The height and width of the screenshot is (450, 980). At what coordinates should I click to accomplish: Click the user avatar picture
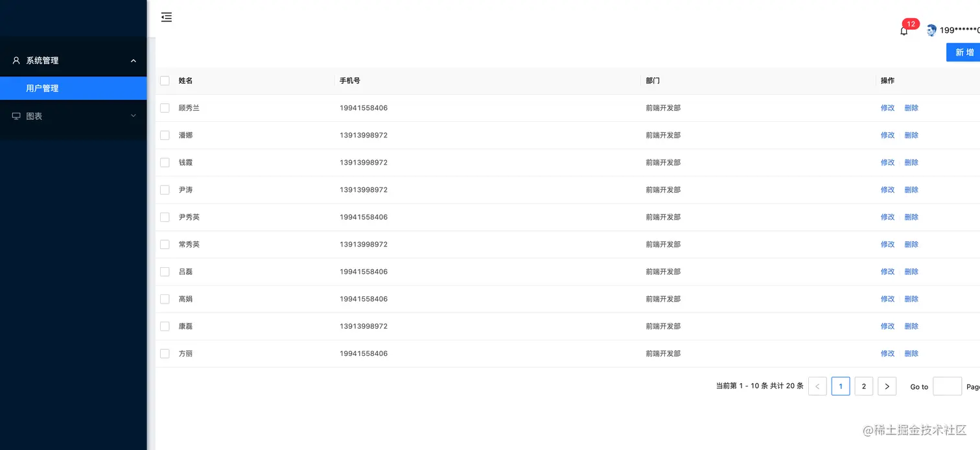(x=931, y=30)
